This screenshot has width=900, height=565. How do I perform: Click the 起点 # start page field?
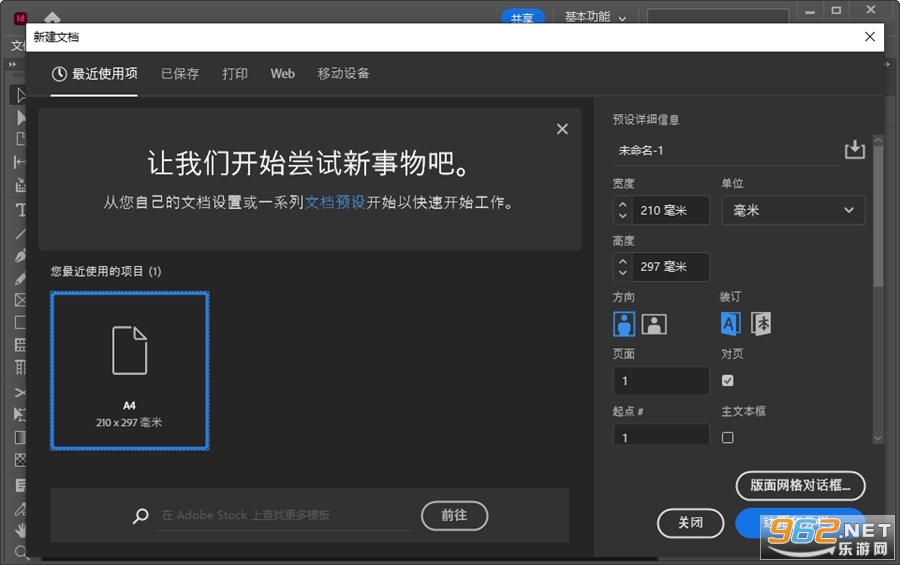661,434
